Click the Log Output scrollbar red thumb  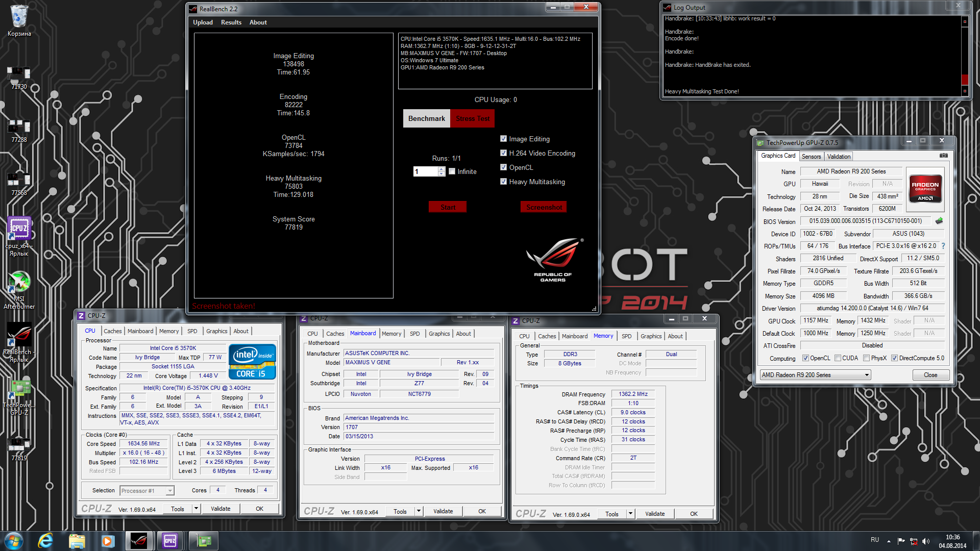coord(965,79)
